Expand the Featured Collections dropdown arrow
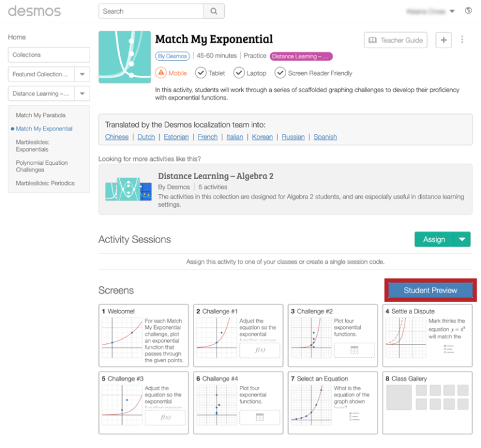Screen dimensions: 481x448 point(82,74)
